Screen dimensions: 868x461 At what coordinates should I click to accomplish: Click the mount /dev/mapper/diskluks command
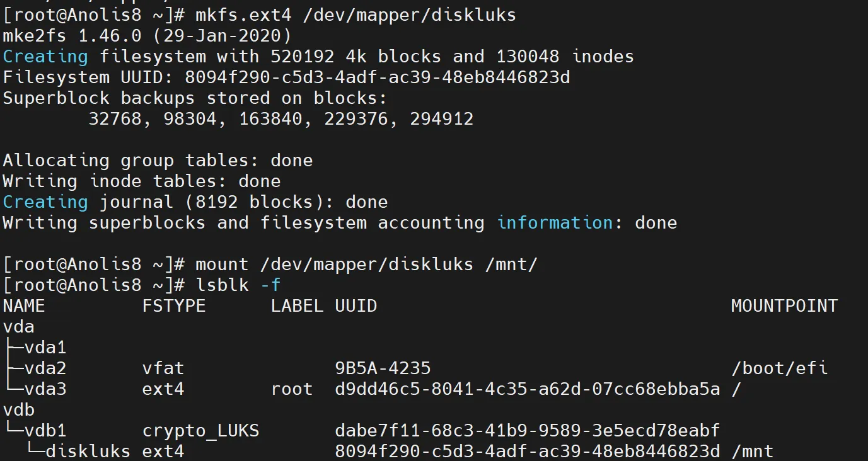pyautogui.click(x=366, y=265)
